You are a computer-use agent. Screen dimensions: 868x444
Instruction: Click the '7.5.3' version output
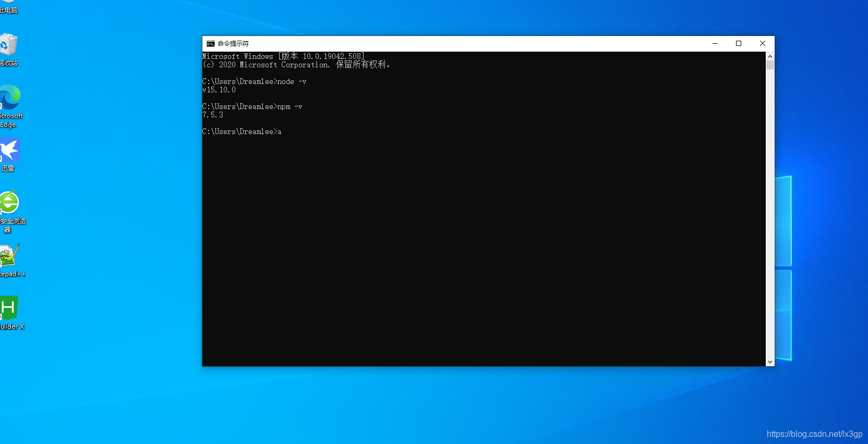pyautogui.click(x=213, y=115)
